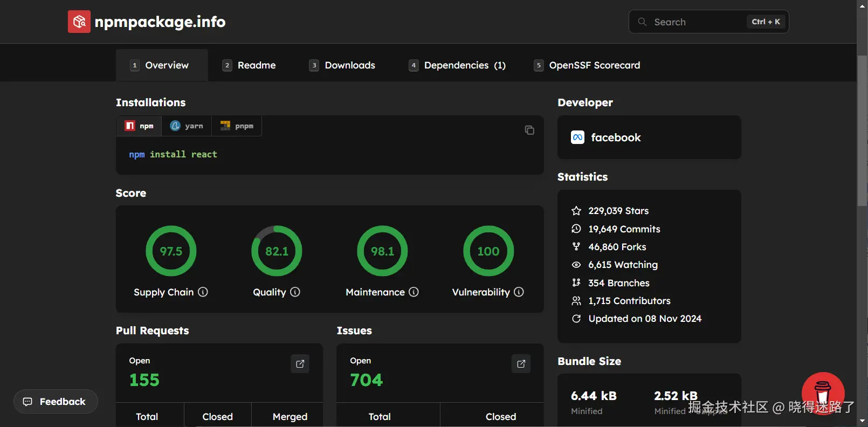Screen dimensions: 868x427
Task: Click the Maintenance 98.1 score ring
Action: tap(382, 251)
